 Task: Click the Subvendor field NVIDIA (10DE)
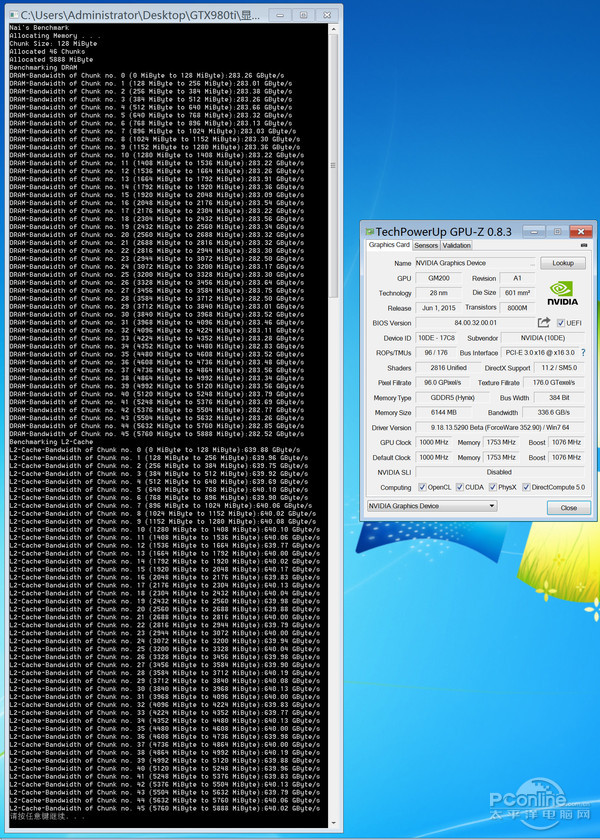point(543,338)
